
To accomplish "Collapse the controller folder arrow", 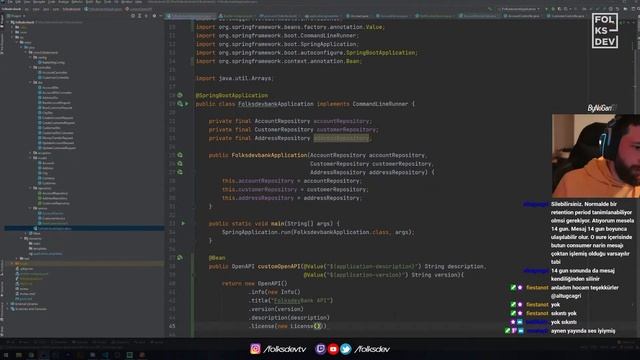I will coord(31,67).
